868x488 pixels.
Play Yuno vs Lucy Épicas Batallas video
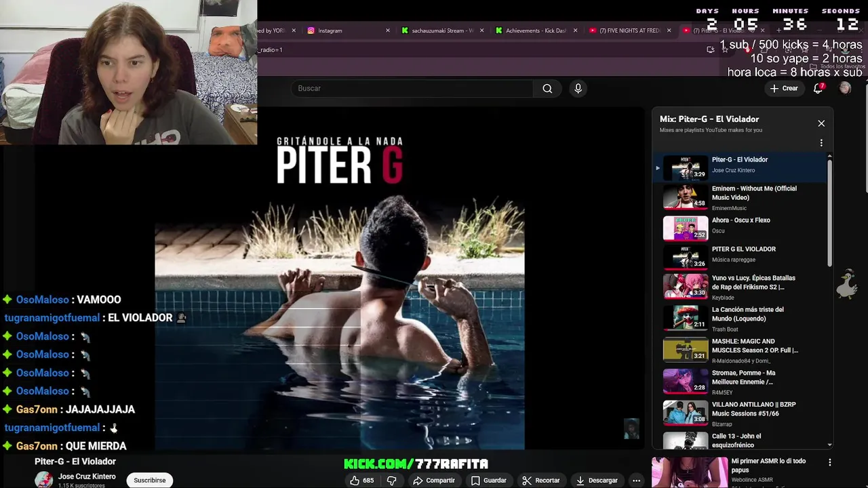pos(741,287)
